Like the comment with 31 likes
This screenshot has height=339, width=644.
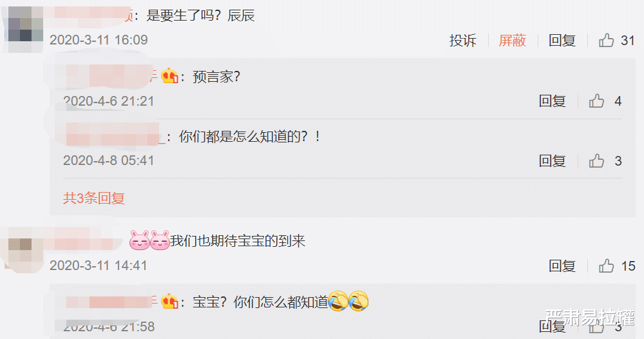click(606, 40)
